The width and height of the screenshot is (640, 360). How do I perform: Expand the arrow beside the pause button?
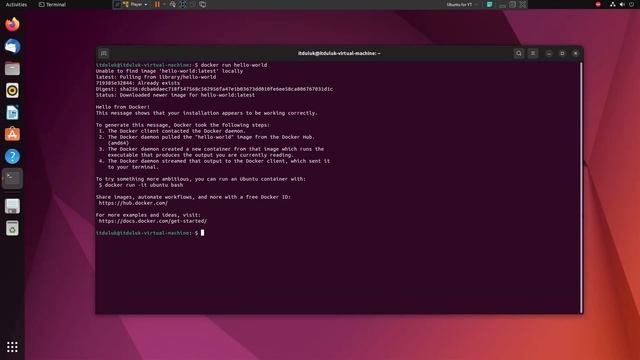164,4
